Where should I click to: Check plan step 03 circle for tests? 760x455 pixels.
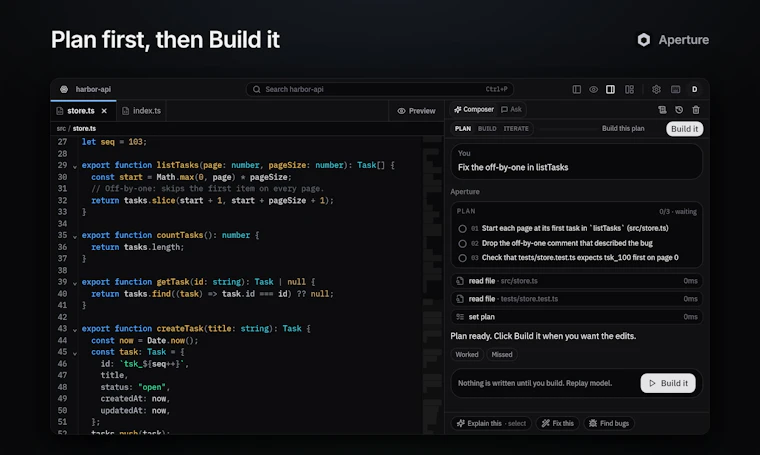(x=462, y=258)
